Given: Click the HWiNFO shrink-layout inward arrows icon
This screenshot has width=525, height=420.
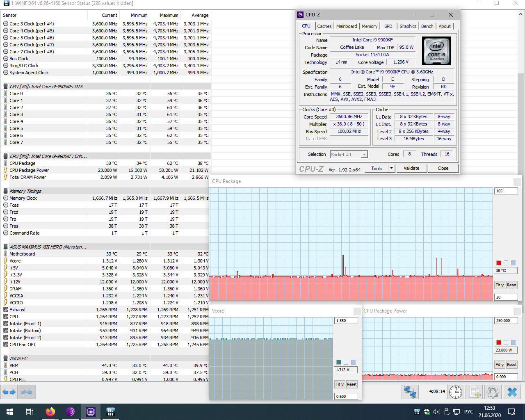Looking at the screenshot, I should pyautogui.click(x=27, y=392).
